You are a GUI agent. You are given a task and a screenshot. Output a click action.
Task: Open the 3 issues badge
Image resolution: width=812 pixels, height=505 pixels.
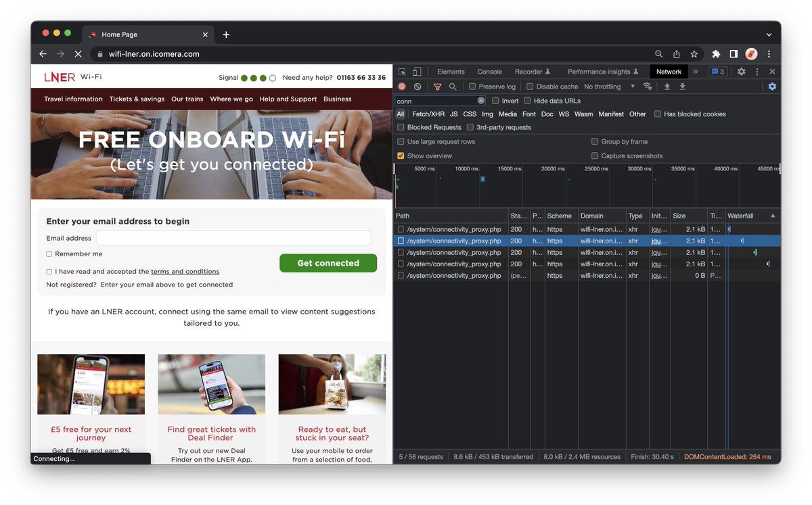pyautogui.click(x=717, y=72)
